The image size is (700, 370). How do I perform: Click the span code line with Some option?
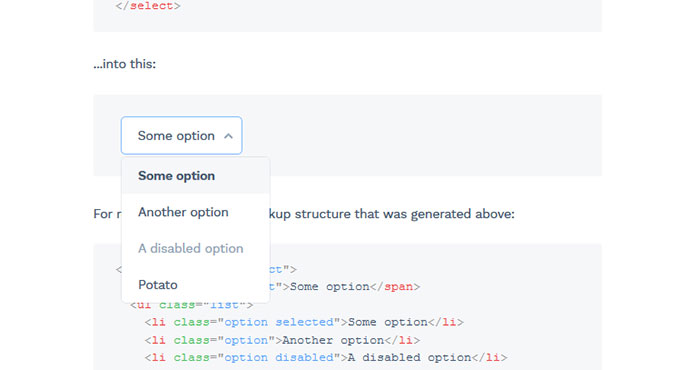[x=345, y=287]
